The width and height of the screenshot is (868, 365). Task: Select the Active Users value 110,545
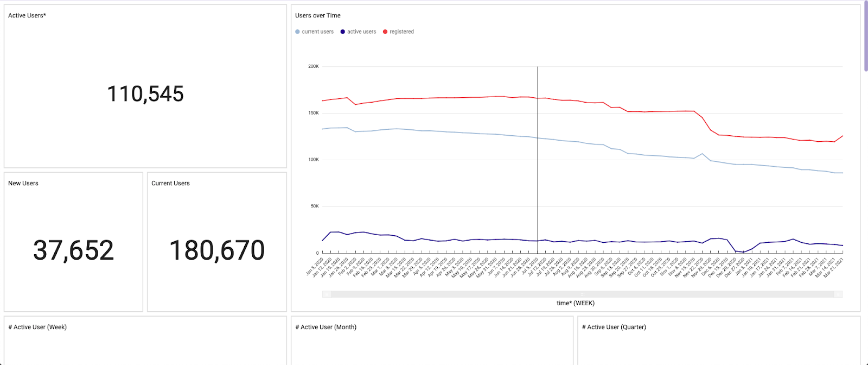(x=145, y=94)
